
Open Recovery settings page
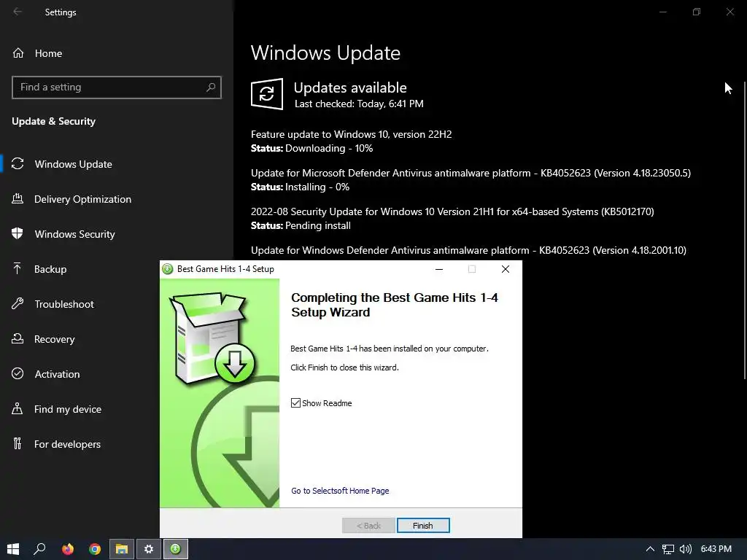click(54, 339)
